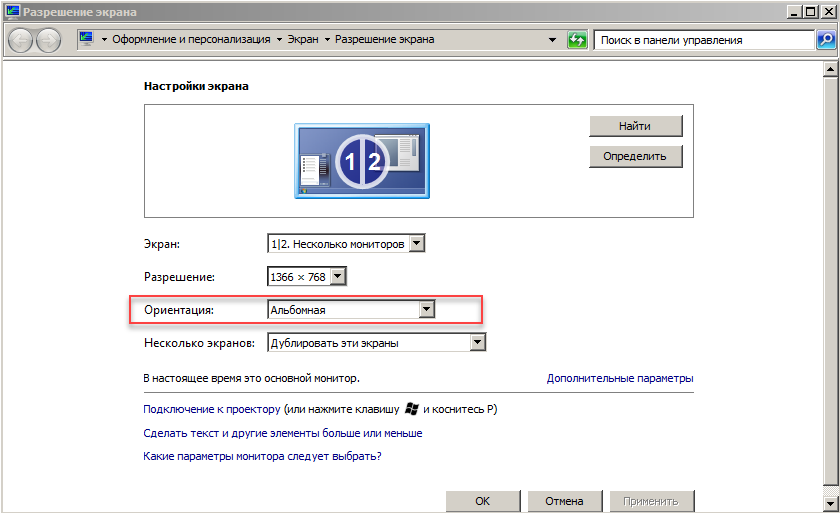Maximize the Разрешение экрана window
This screenshot has height=513, width=840.
(x=811, y=11)
